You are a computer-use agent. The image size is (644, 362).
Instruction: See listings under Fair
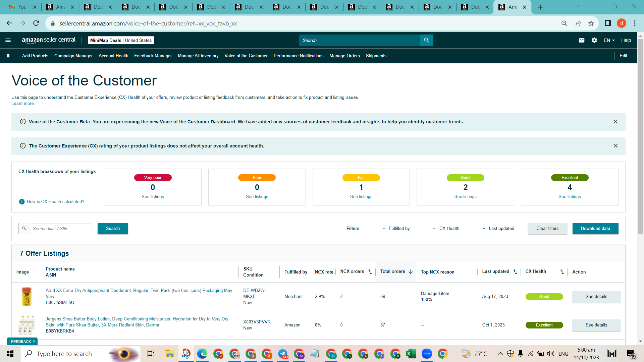pyautogui.click(x=361, y=197)
